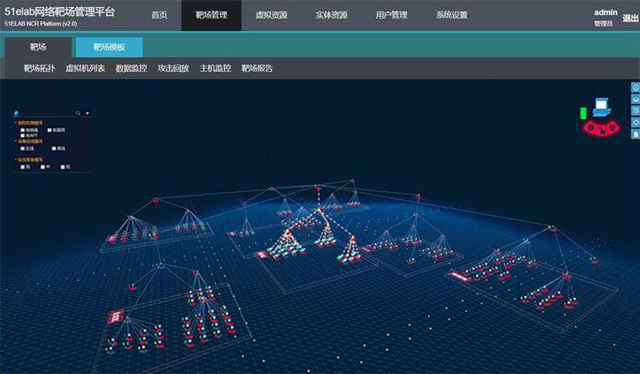Click the blue leaf logo in filter panel
Screen dimensions: 640x374
(x=16, y=113)
